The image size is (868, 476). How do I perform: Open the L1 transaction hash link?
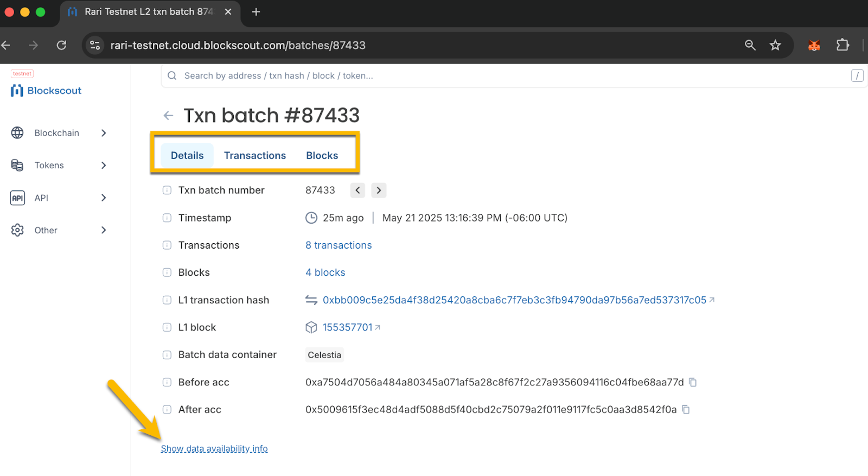(514, 300)
